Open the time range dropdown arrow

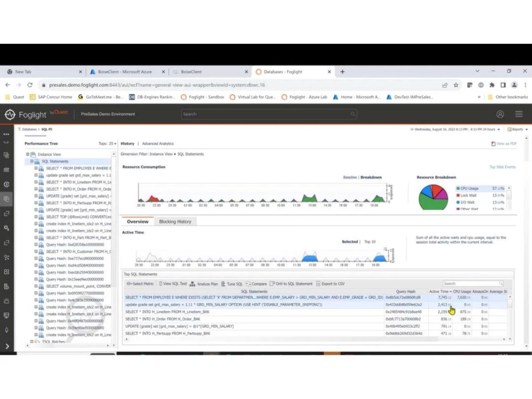(499, 129)
